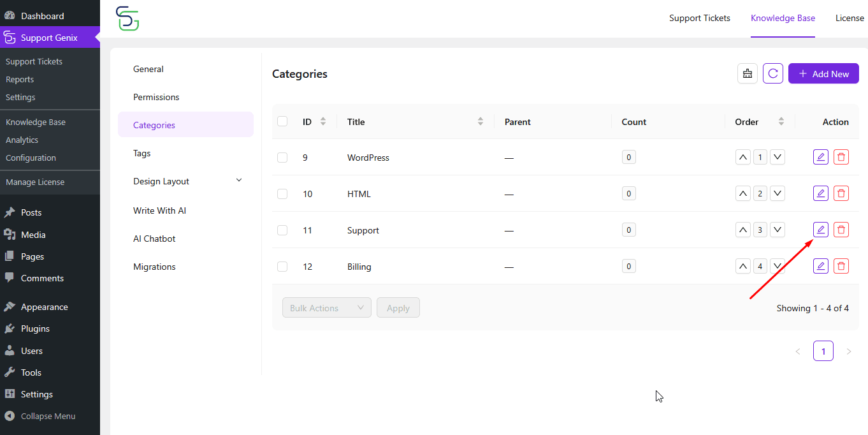The image size is (868, 435).
Task: Click the Support Genix logo in header
Action: coord(127,18)
